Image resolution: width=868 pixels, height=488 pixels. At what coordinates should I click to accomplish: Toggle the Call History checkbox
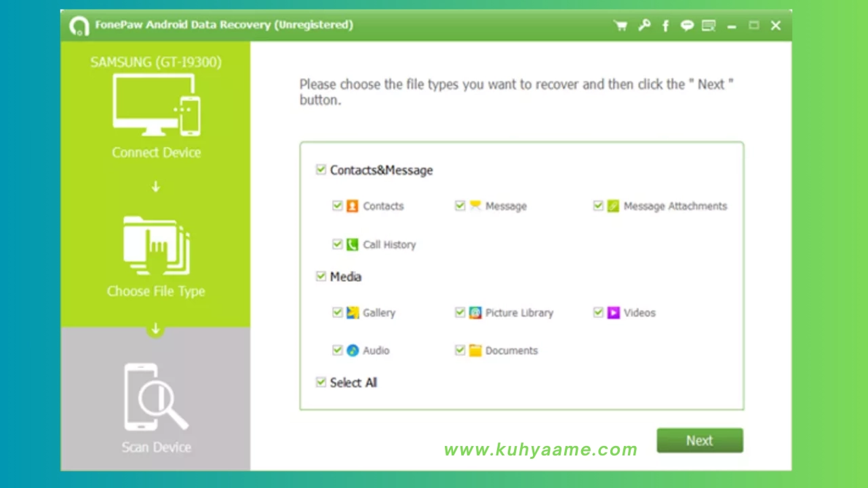(337, 244)
